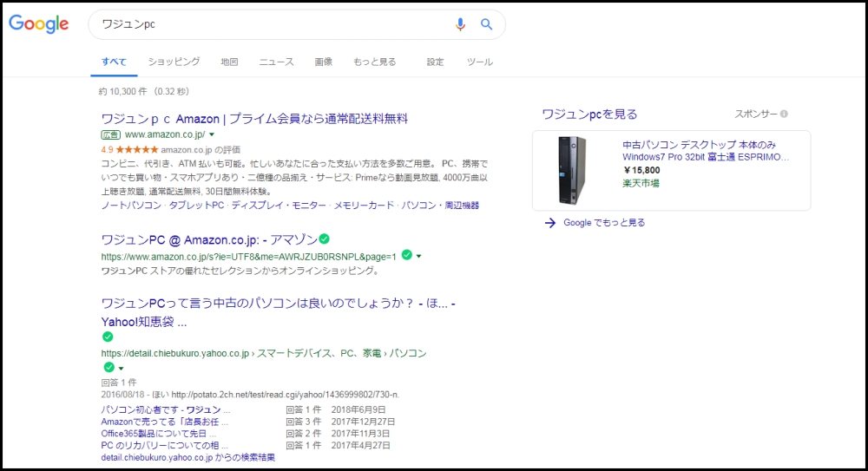Switch to the 地図 tab
This screenshot has height=471, width=868.
229,62
